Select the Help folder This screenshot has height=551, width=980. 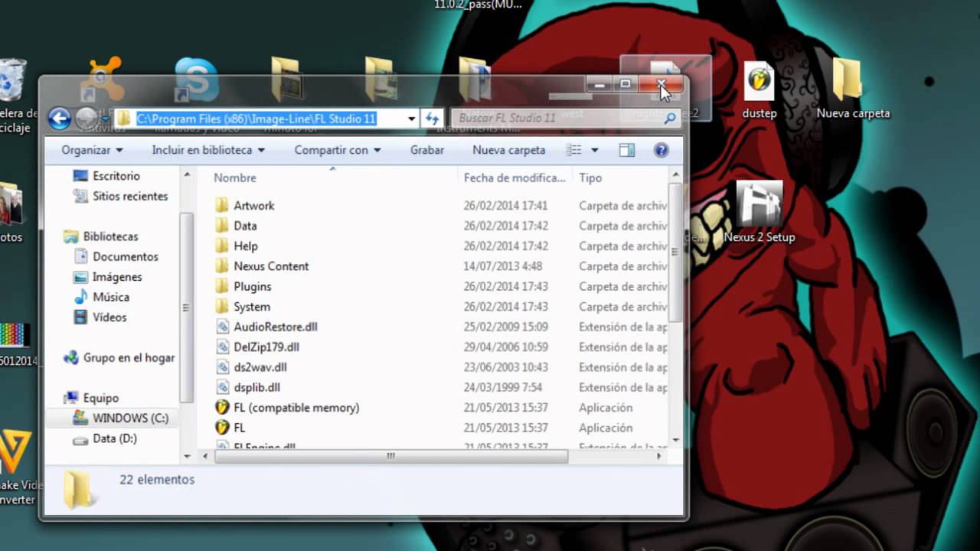[246, 246]
